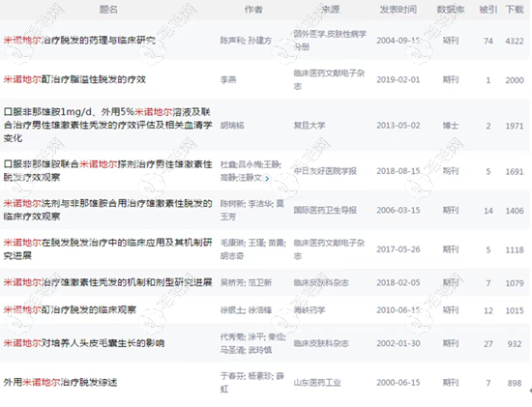The image size is (532, 407).
Task: Open source 临床医药文献电子杂志 in 2019-02-01 row
Action: [x=329, y=79]
